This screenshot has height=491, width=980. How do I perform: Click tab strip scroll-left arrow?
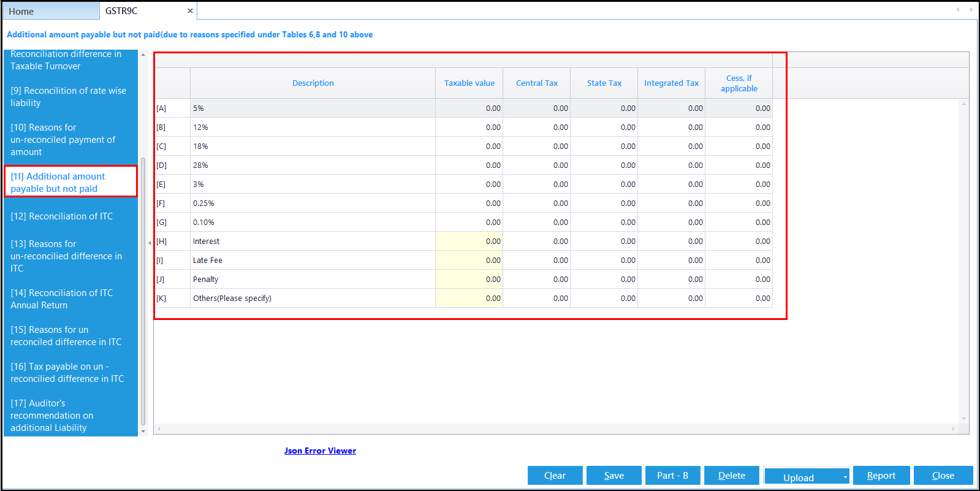[x=958, y=9]
